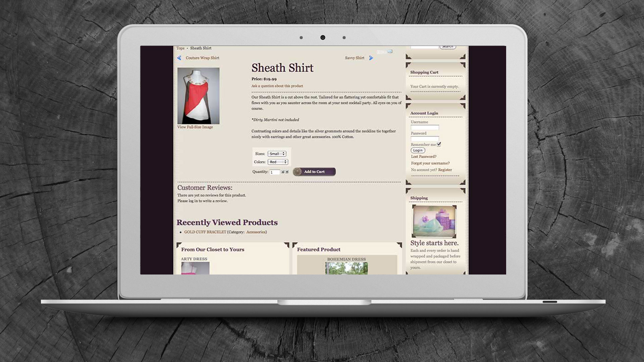The image size is (644, 362).
Task: Click Ask a question about this product
Action: pos(277,86)
